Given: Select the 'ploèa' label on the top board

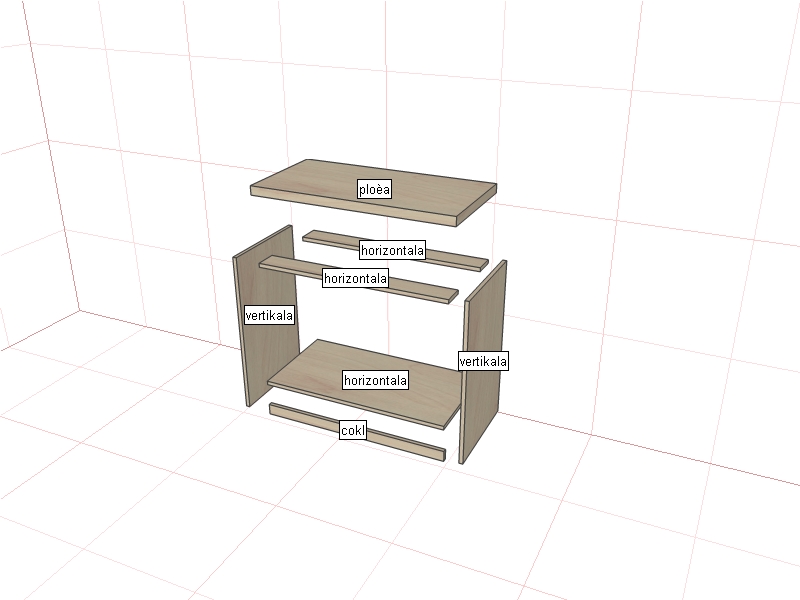Looking at the screenshot, I should 374,189.
